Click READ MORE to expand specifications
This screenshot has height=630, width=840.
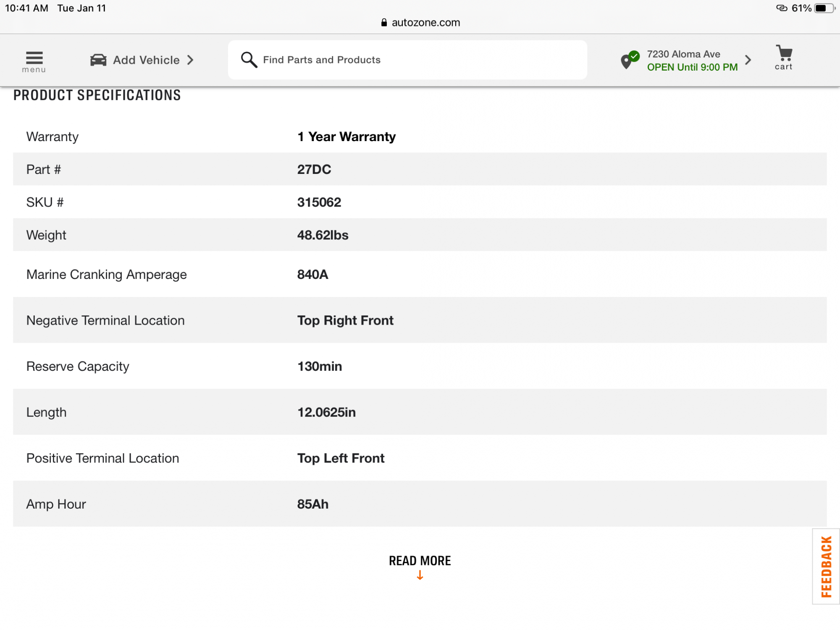[420, 561]
